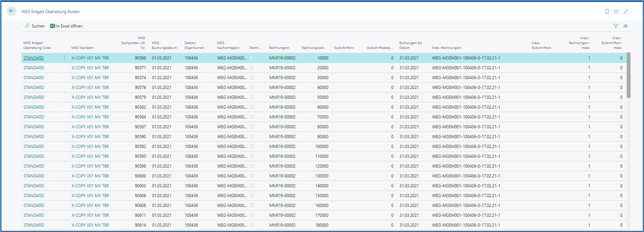Open the Gutschriftsnr. column header menu

(x=345, y=48)
